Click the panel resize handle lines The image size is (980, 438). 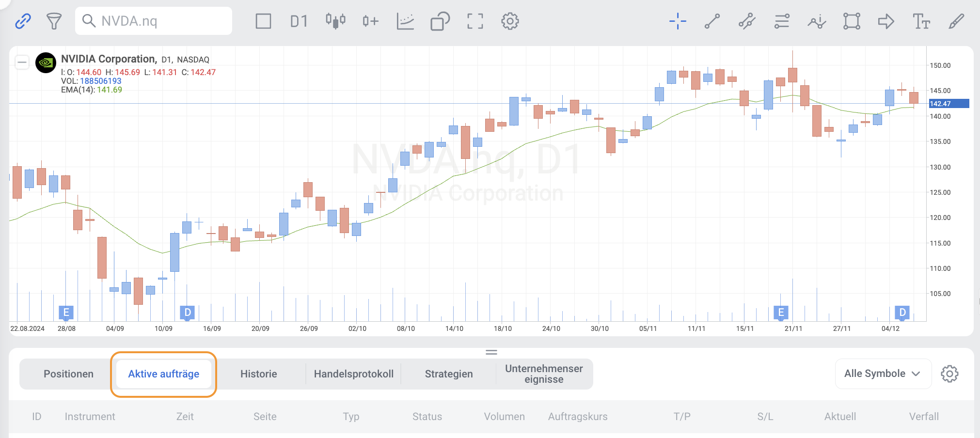point(491,352)
